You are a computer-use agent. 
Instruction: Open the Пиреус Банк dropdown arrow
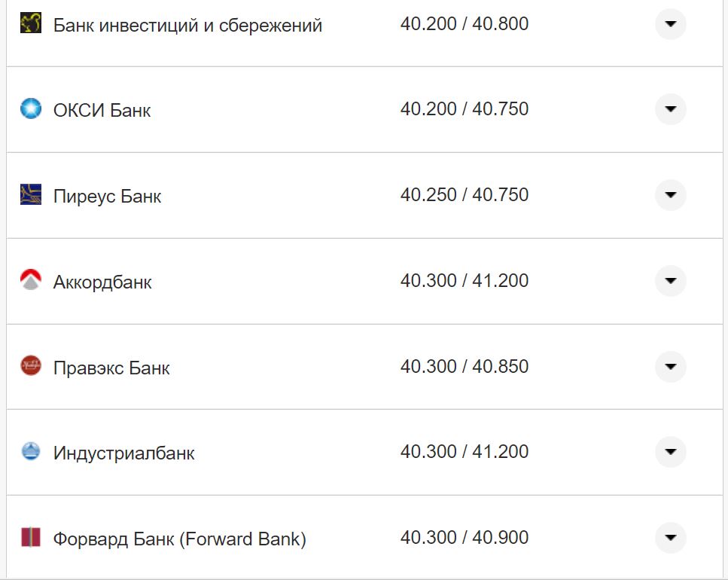(x=669, y=194)
